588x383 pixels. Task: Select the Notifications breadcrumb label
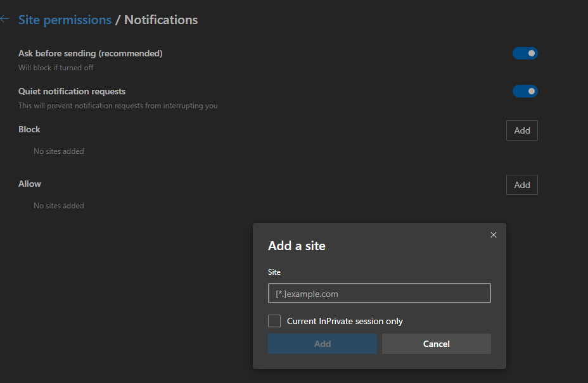160,20
